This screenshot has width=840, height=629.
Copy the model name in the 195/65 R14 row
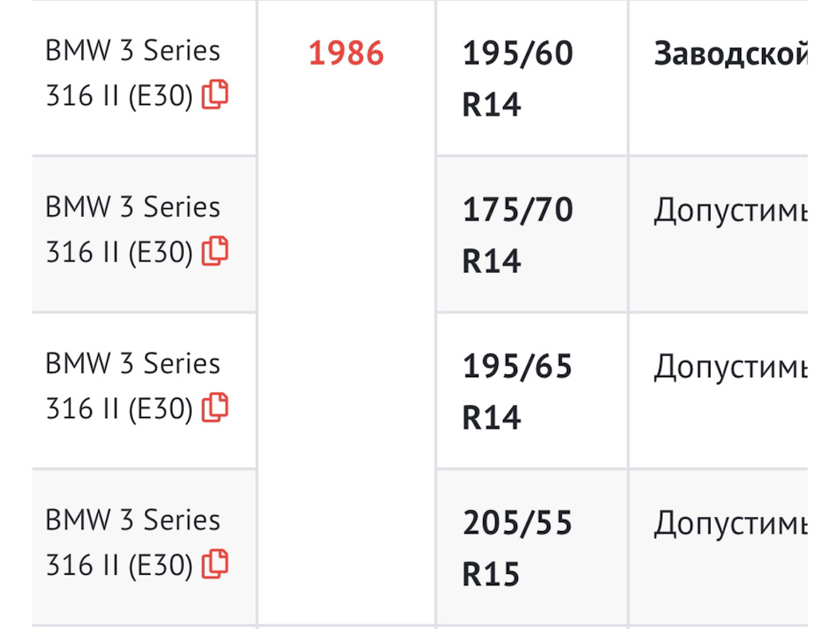[215, 407]
